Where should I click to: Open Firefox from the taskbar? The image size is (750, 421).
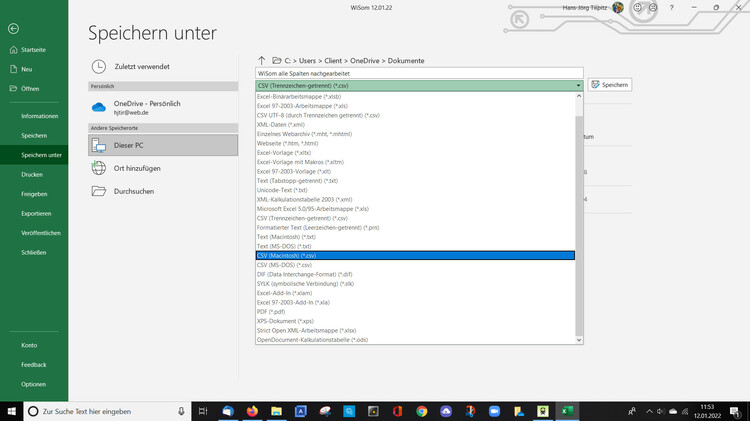click(252, 411)
